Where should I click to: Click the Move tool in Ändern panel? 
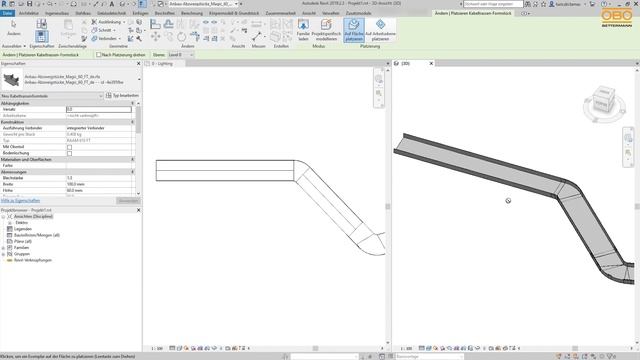coord(156,37)
